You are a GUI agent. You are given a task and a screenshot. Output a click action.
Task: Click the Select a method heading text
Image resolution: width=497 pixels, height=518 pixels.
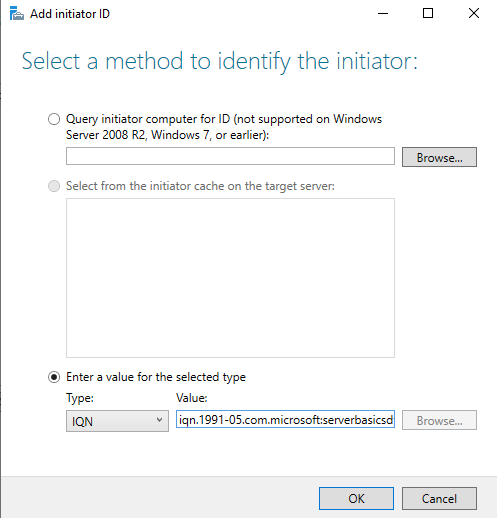(x=220, y=62)
